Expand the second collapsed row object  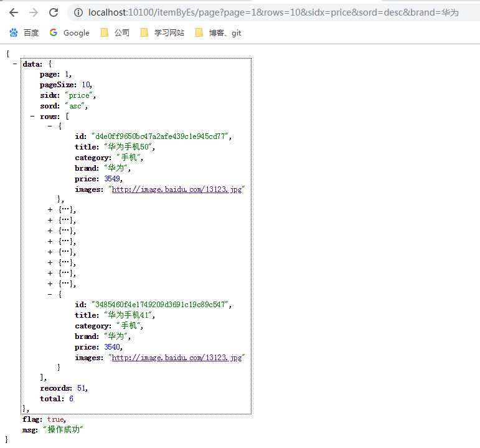(x=50, y=209)
